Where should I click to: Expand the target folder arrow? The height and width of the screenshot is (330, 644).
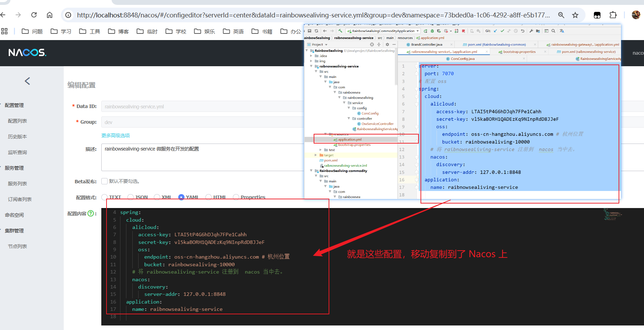click(x=316, y=155)
